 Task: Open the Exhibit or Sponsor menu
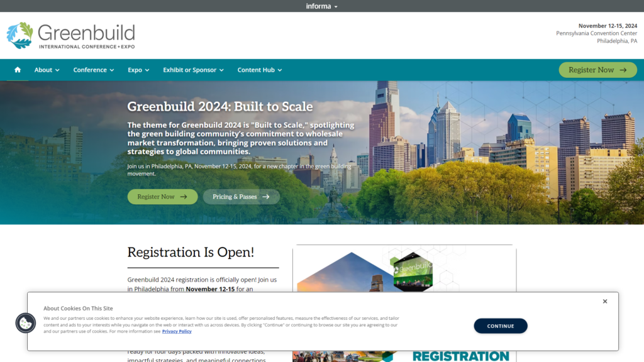tap(194, 70)
